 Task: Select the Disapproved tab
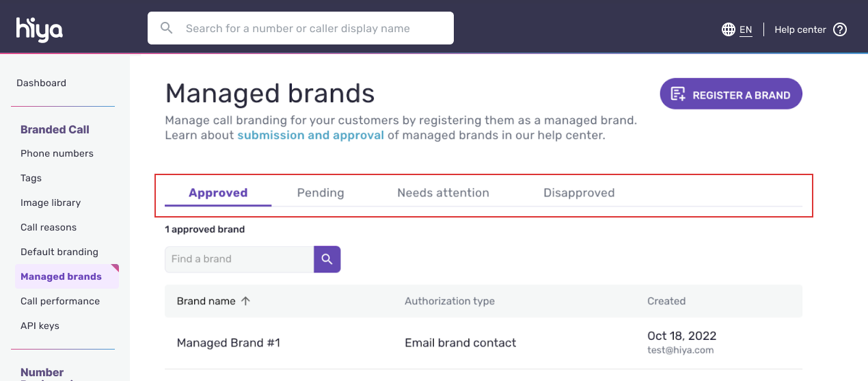(579, 193)
